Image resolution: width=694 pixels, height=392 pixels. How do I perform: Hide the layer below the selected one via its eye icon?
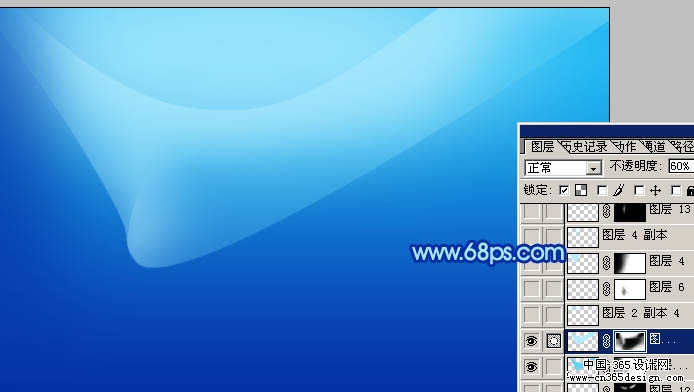pyautogui.click(x=531, y=367)
